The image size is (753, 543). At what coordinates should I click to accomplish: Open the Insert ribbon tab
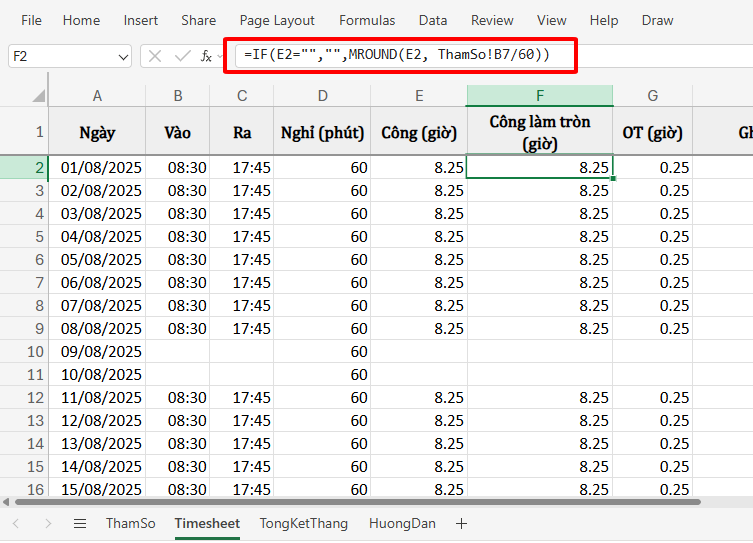[140, 20]
